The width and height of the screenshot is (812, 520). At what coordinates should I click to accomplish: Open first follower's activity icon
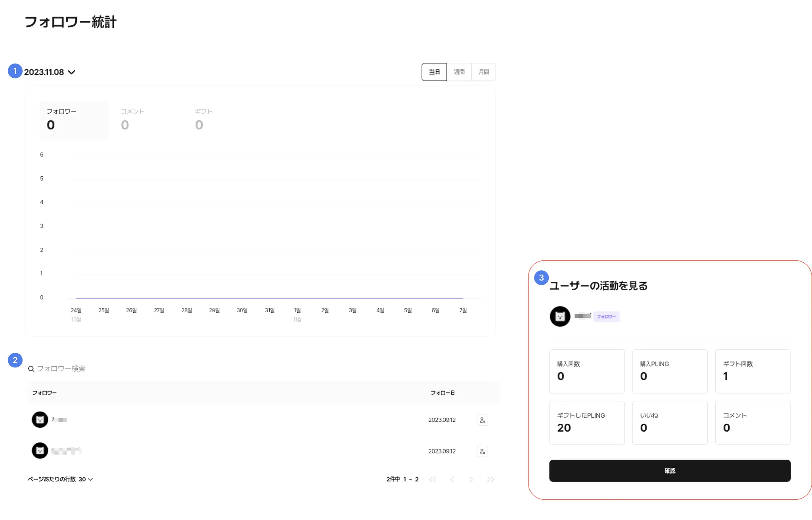(482, 420)
